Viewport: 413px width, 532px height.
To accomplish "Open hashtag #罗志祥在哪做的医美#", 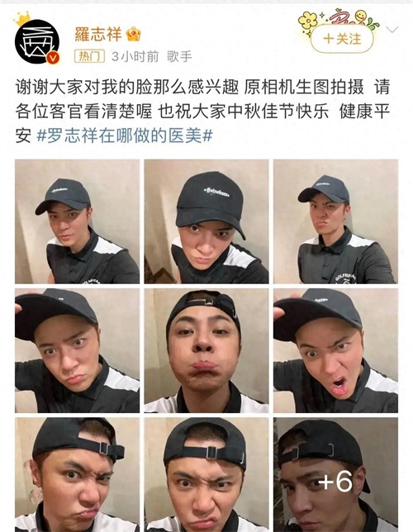I will tap(125, 136).
